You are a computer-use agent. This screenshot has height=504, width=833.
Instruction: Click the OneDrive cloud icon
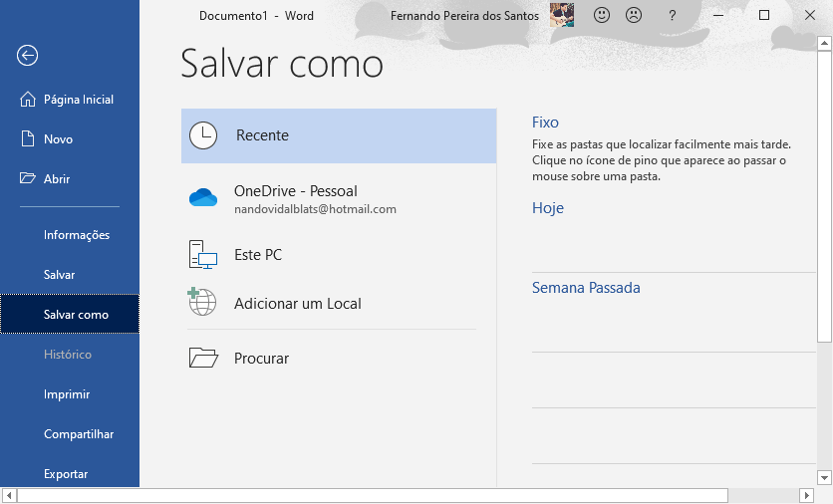tap(203, 197)
